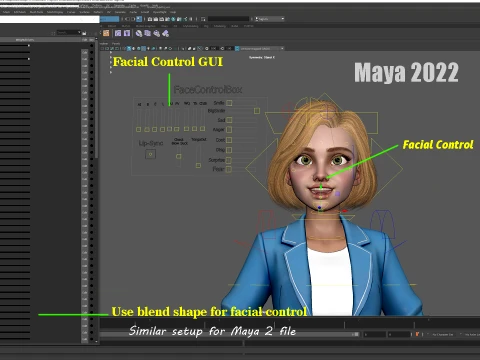
Task: Open the viewport color management dropdown
Action: [x=262, y=49]
